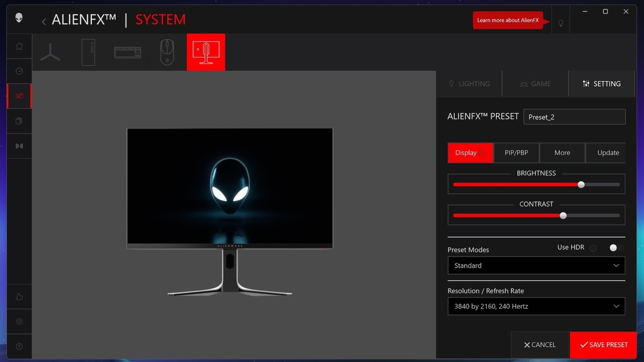This screenshot has height=362, width=644.
Task: Click the CONTRAST slider handle
Action: click(x=563, y=216)
